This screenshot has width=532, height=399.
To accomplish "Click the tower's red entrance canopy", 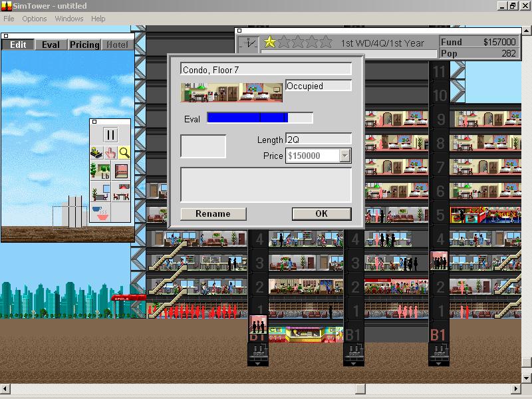I will click(128, 298).
